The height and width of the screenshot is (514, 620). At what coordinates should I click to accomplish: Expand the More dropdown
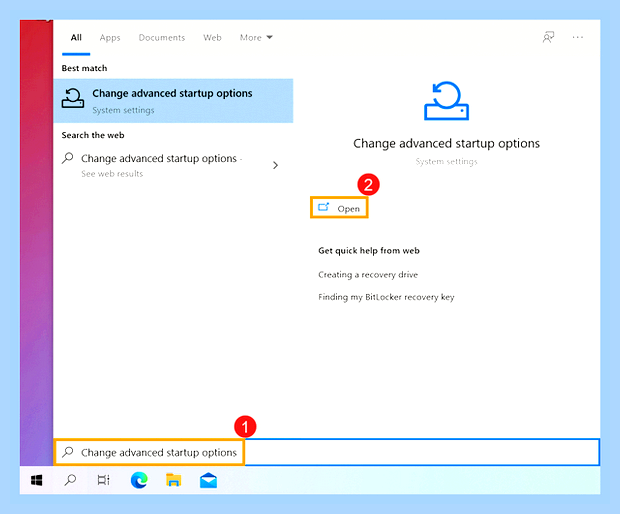(256, 38)
